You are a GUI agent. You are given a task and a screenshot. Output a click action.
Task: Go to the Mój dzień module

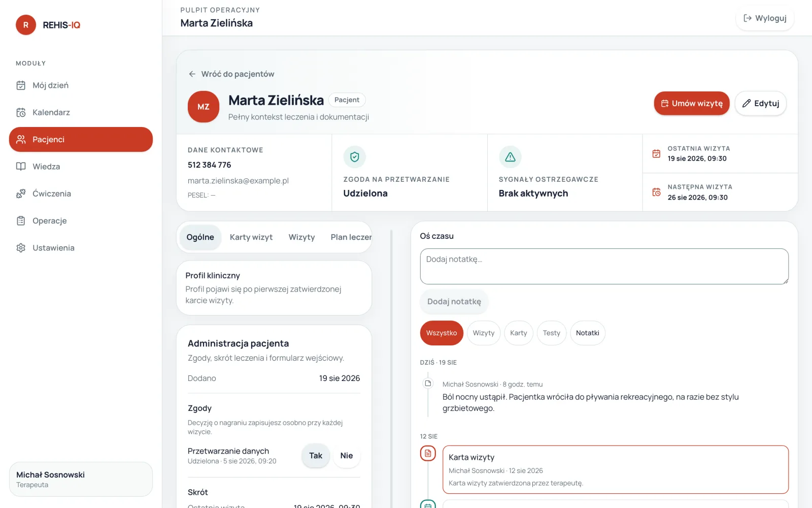pos(81,85)
